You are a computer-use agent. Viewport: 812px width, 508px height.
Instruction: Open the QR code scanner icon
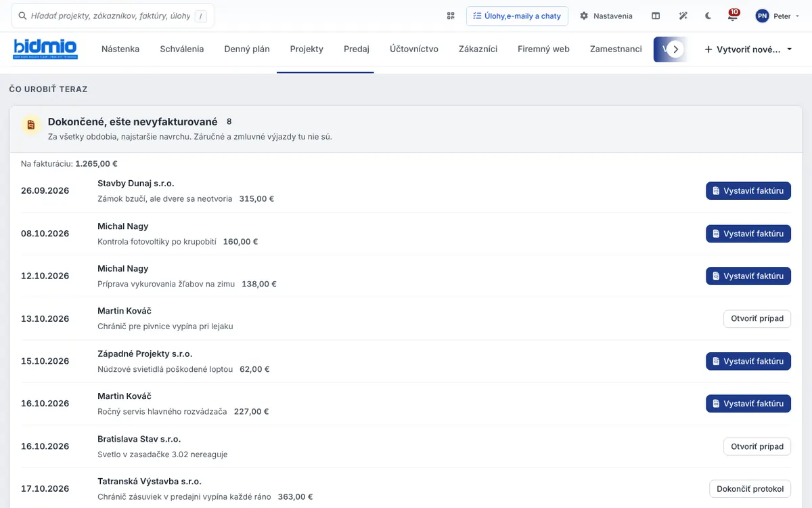(x=451, y=16)
